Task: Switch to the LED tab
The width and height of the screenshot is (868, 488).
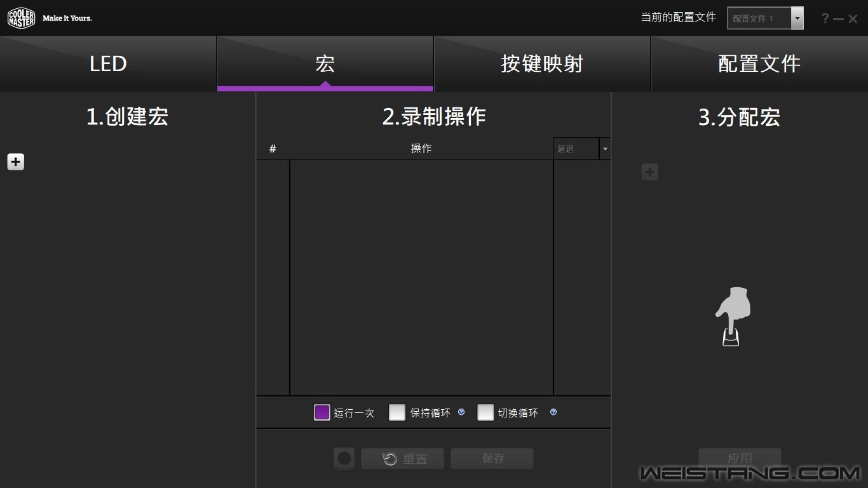Action: coord(108,64)
